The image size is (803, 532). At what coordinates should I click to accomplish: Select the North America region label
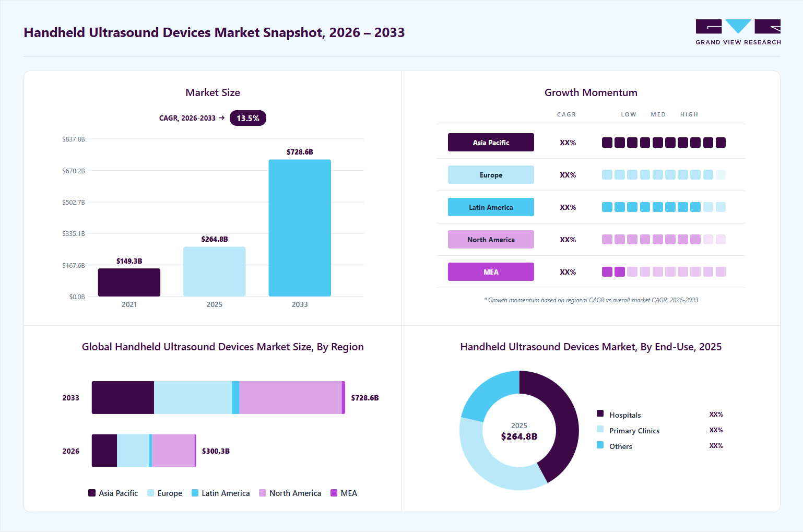pyautogui.click(x=491, y=240)
